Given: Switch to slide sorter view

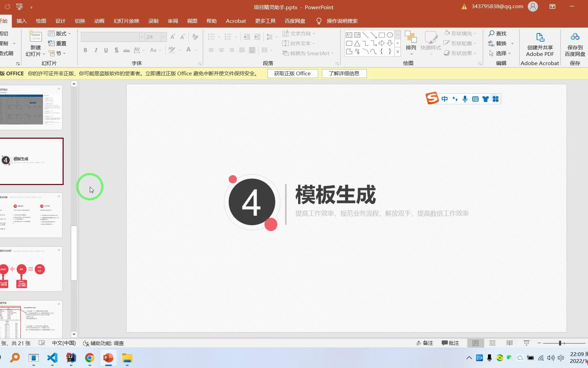Looking at the screenshot, I should 492,343.
